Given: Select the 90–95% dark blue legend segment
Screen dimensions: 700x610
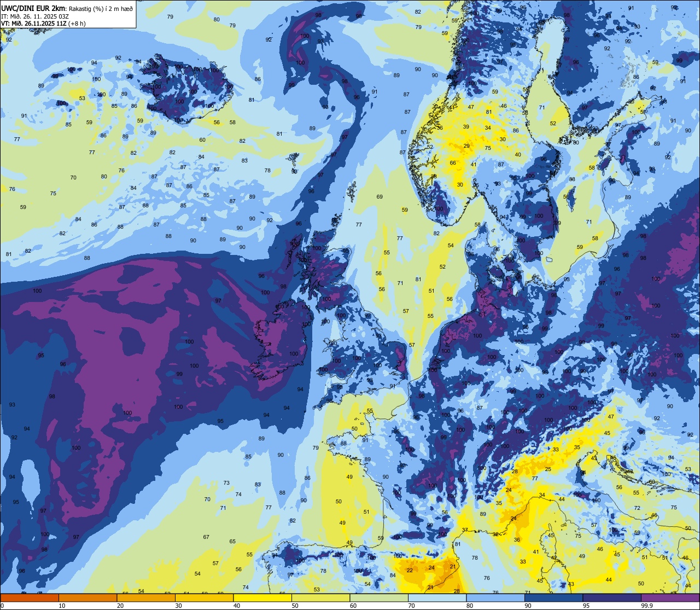Looking at the screenshot, I should point(553,597).
